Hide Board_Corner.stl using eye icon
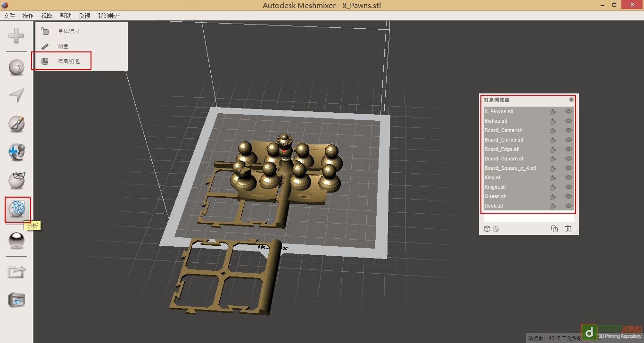The width and height of the screenshot is (644, 343). click(568, 140)
